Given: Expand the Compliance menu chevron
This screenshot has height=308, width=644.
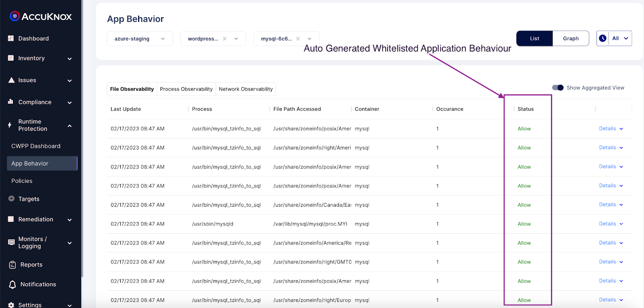Looking at the screenshot, I should (x=70, y=103).
